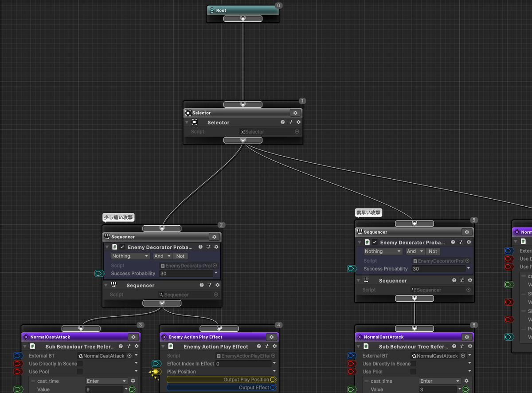Image resolution: width=532 pixels, height=393 pixels.
Task: Click the Root node output port
Action: coord(243,19)
